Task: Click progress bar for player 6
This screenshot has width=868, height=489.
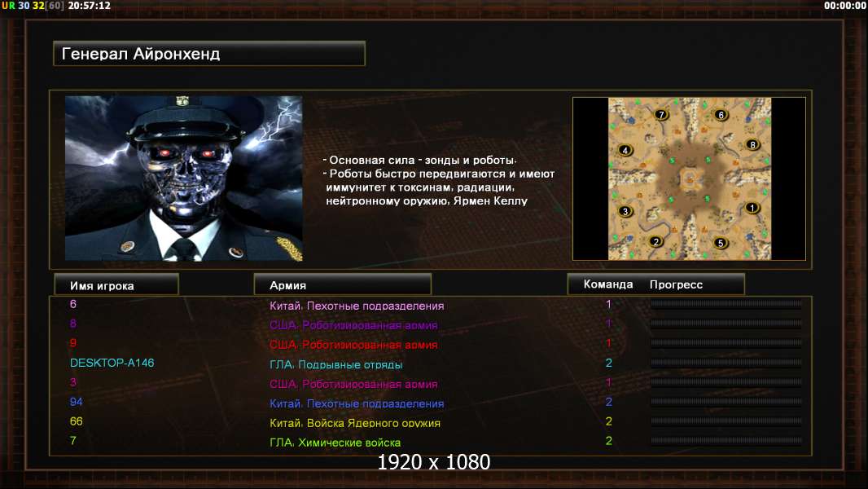Action: pyautogui.click(x=726, y=304)
